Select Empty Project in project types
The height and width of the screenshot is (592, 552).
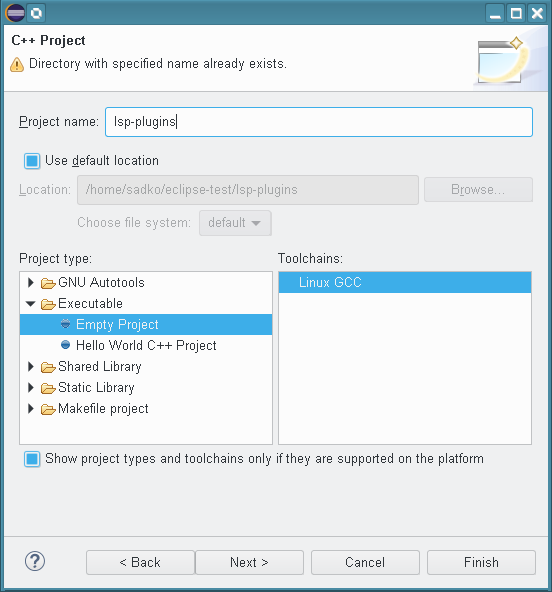pos(146,324)
